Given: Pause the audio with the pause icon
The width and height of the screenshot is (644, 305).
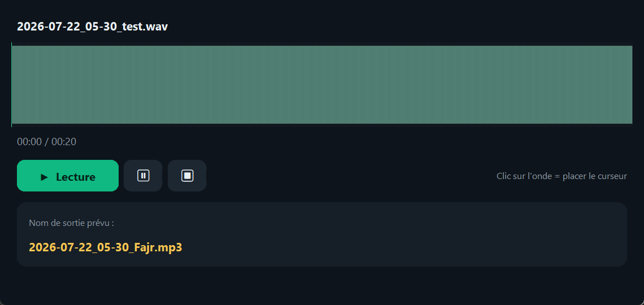Looking at the screenshot, I should (143, 176).
